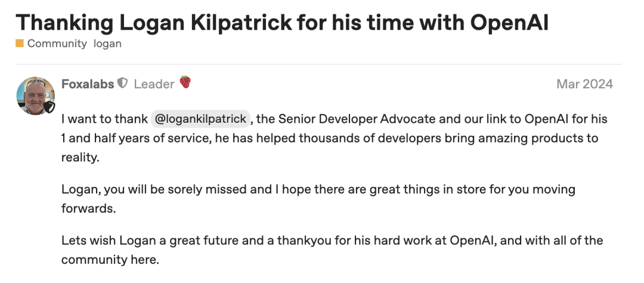Click the line ending with reality.
This screenshot has width=644, height=283.
80,157
